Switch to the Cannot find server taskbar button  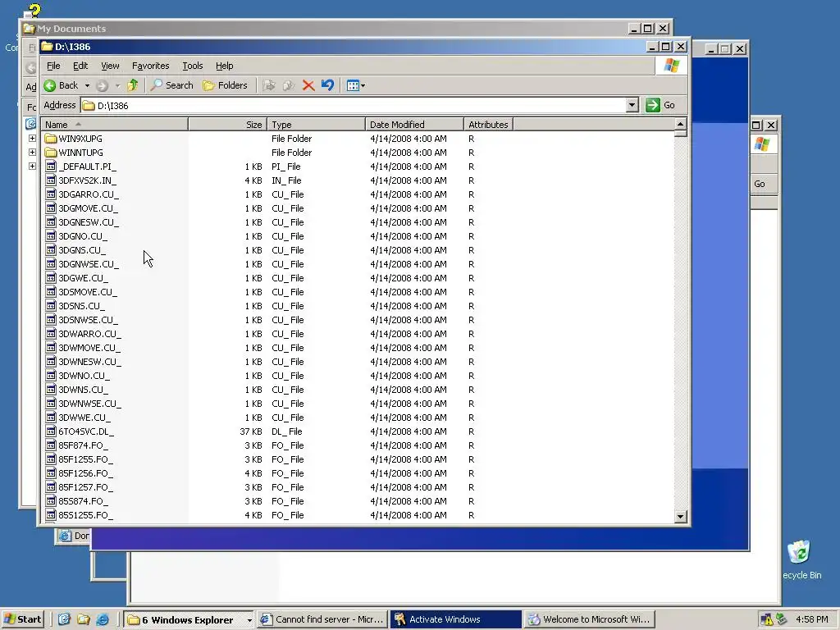(322, 619)
